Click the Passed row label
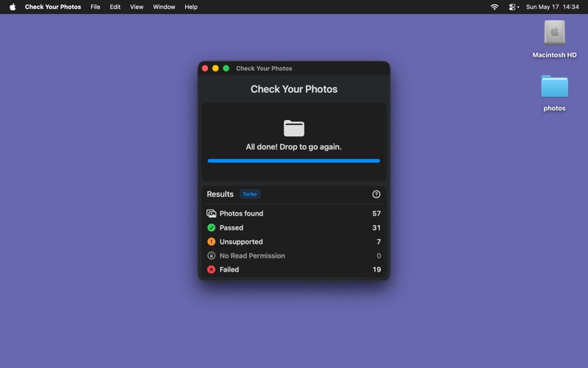 pyautogui.click(x=232, y=227)
